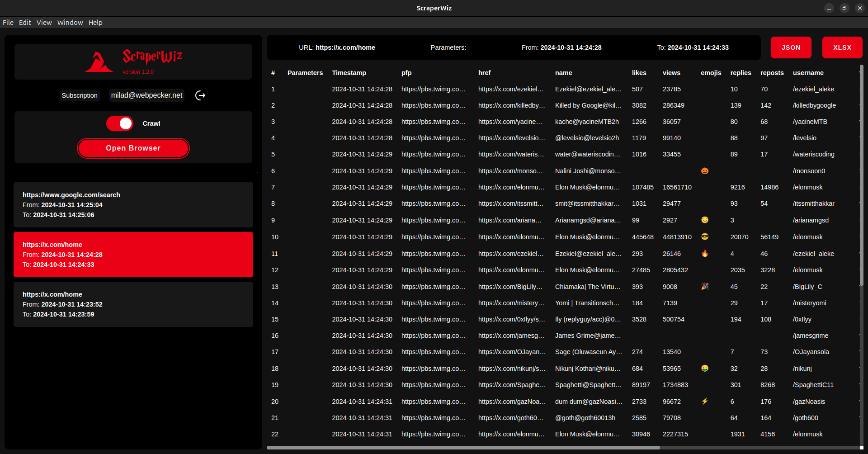Click the views column header
The image size is (868, 454).
click(671, 73)
